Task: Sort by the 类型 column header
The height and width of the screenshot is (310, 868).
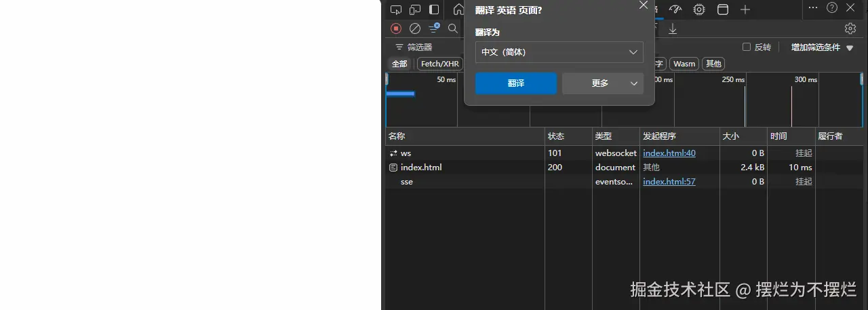Action: coord(616,136)
